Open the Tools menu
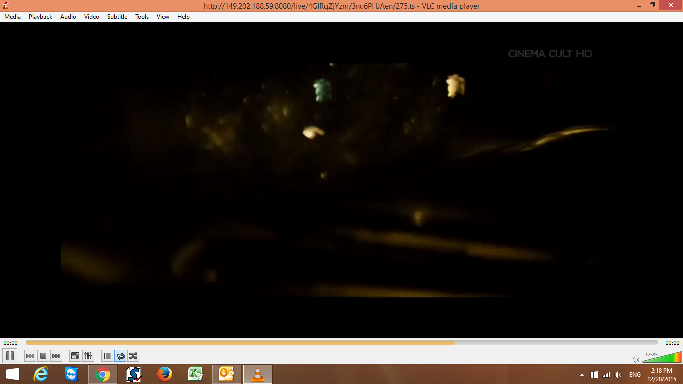Viewport: 683px width, 384px height. pyautogui.click(x=142, y=17)
